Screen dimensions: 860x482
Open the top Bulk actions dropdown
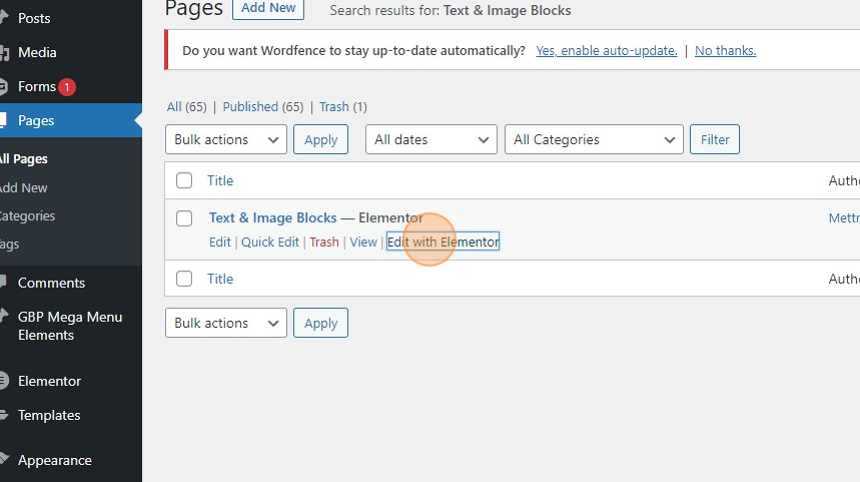226,139
